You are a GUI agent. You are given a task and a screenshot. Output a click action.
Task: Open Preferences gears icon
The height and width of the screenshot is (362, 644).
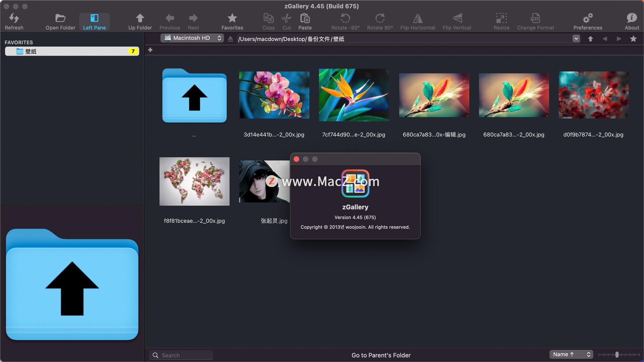click(588, 21)
